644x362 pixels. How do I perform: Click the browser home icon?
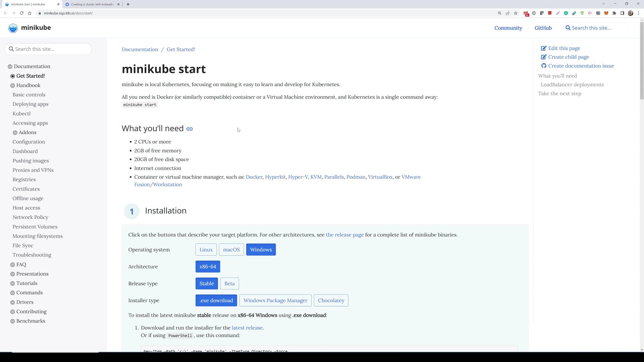[30, 13]
